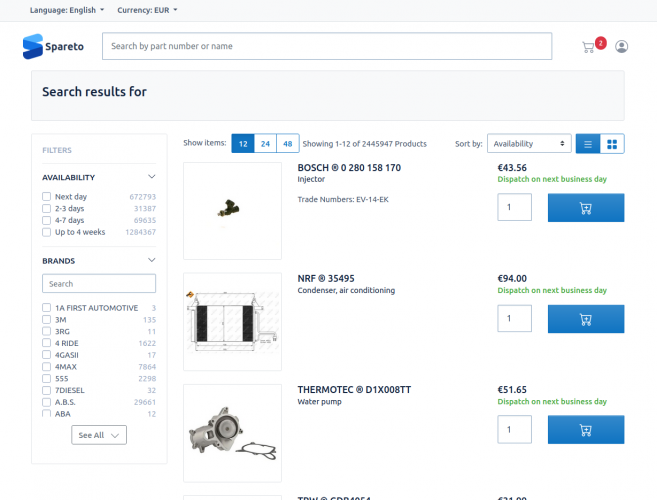Open the user account icon

pos(621,47)
